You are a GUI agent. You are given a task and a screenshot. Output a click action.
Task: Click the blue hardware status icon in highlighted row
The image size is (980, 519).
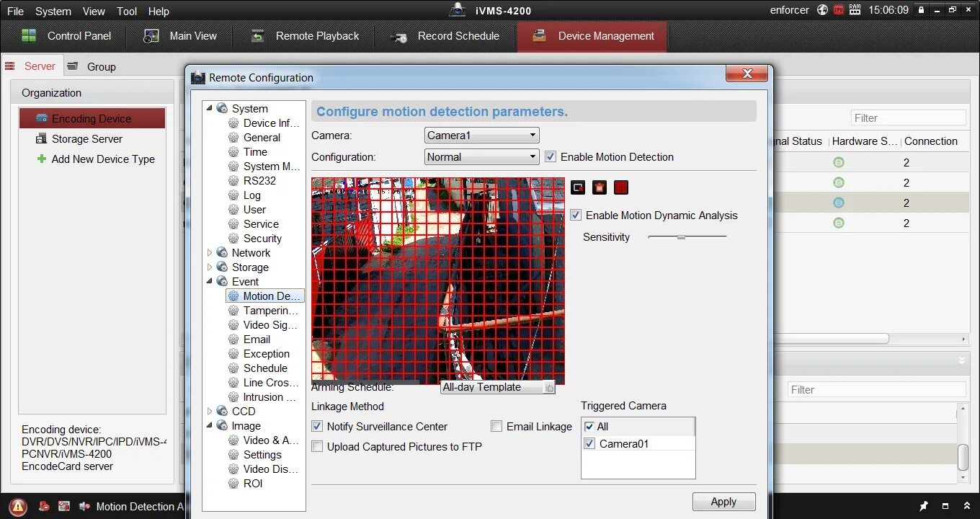pos(839,203)
